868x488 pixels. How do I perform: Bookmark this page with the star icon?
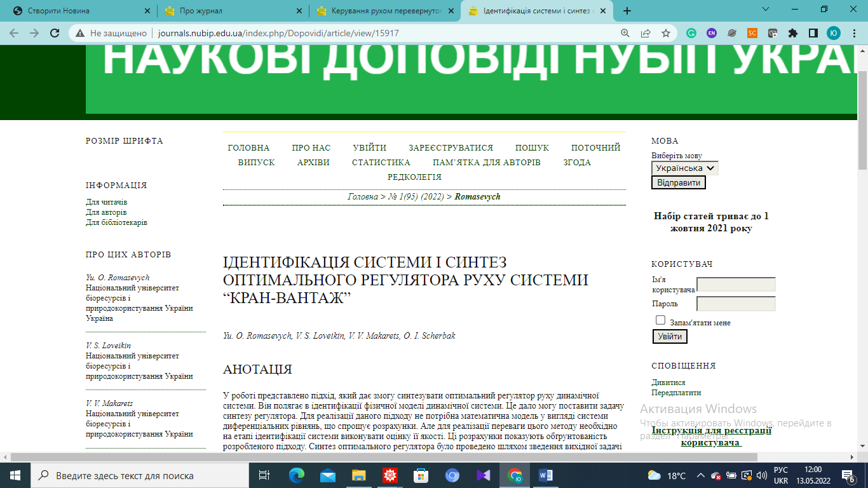(x=665, y=33)
